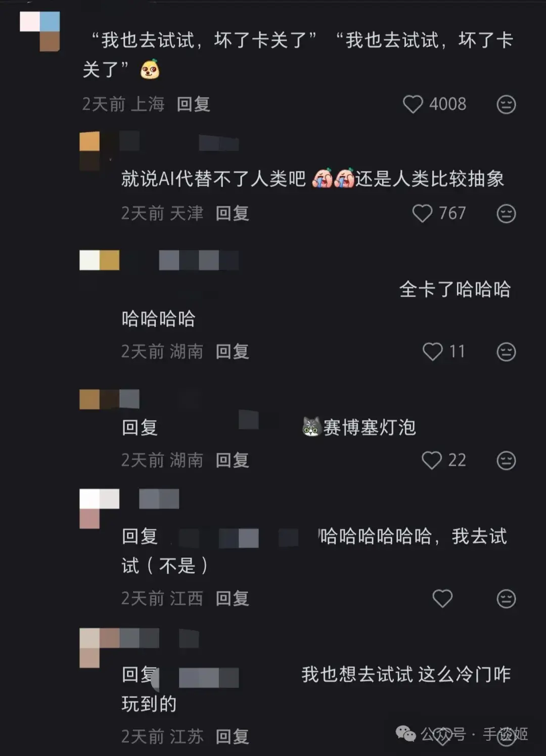
Task: Like the 天津 comment with 767 likes
Action: 422,213
